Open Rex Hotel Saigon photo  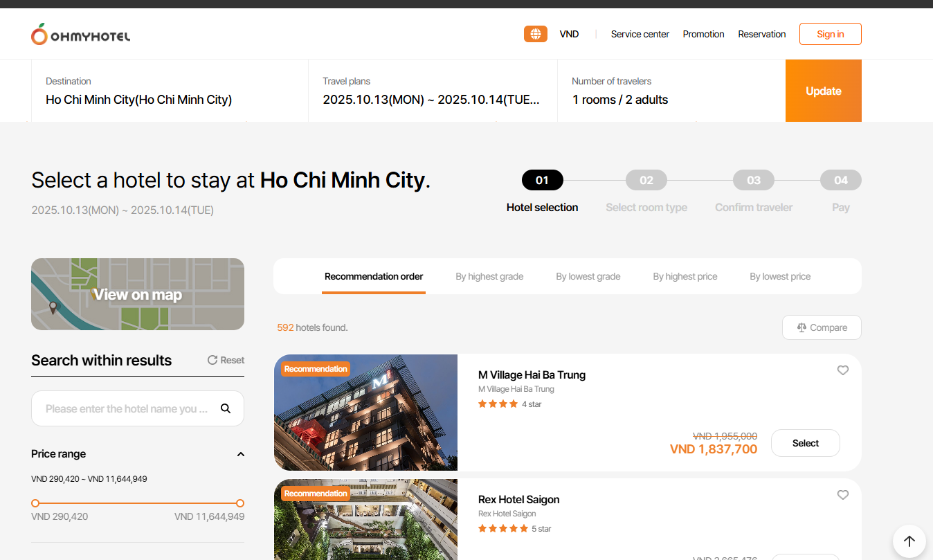(365, 519)
